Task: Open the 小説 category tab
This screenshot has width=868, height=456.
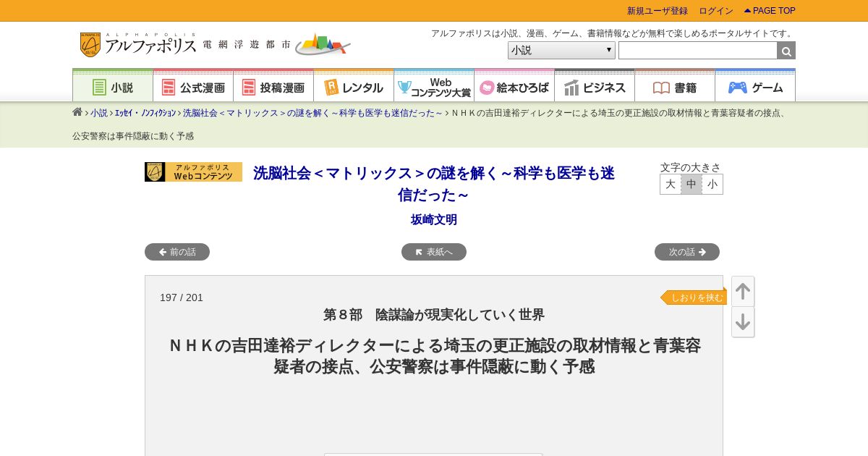Action: point(113,87)
